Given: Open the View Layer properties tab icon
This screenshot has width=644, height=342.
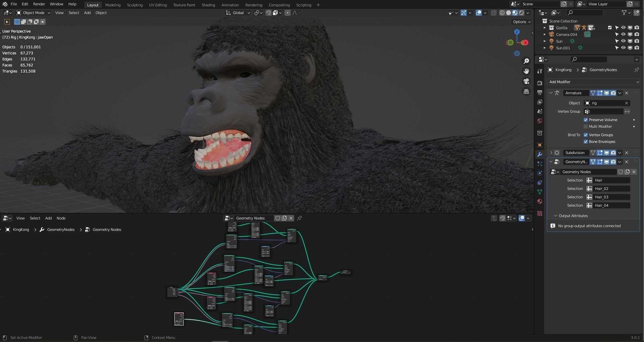Looking at the screenshot, I should tap(540, 102).
